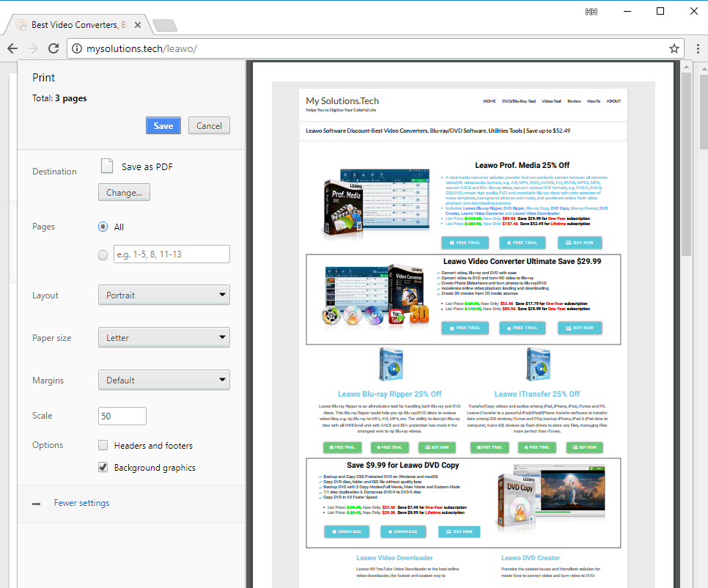Close the Best Video Converters tab

tap(137, 23)
